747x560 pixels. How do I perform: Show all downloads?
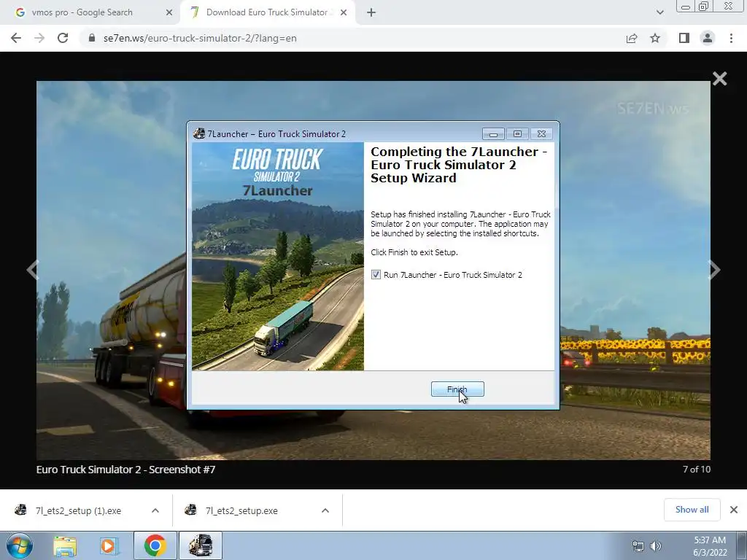pyautogui.click(x=692, y=510)
